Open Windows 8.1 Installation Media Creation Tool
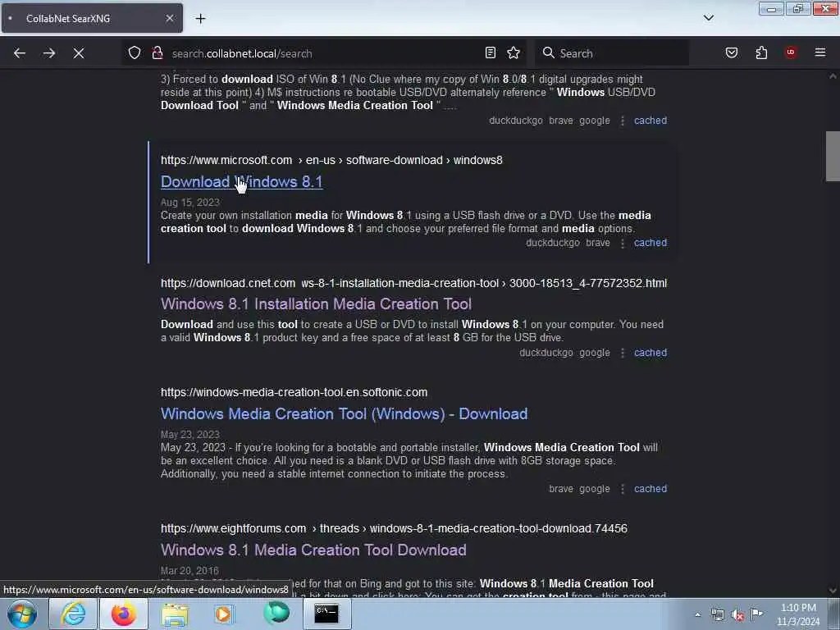This screenshot has height=630, width=840. (x=316, y=304)
